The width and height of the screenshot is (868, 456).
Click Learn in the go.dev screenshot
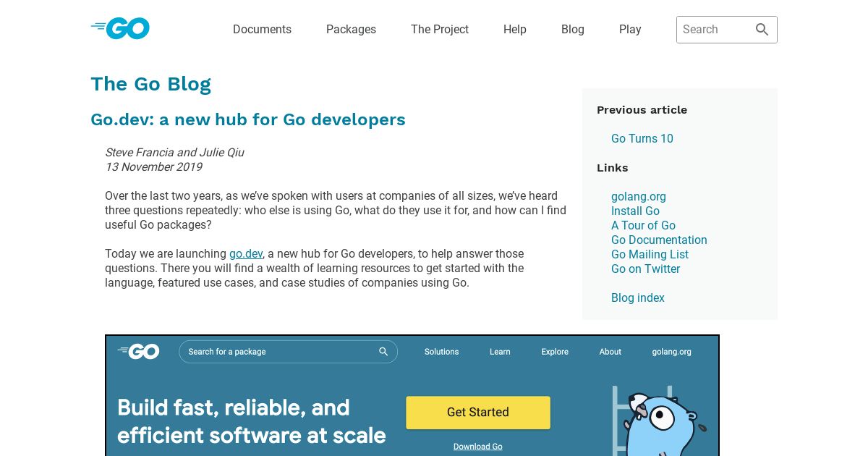pos(500,352)
